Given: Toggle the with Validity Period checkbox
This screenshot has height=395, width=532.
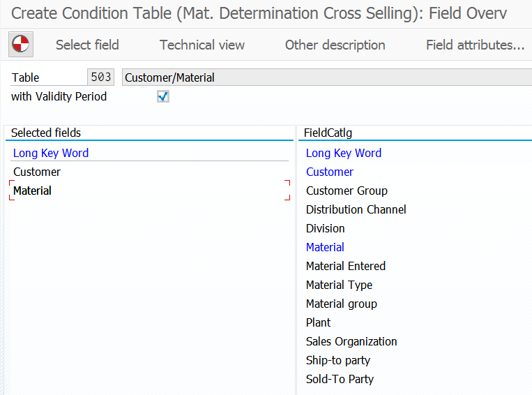Looking at the screenshot, I should (163, 96).
